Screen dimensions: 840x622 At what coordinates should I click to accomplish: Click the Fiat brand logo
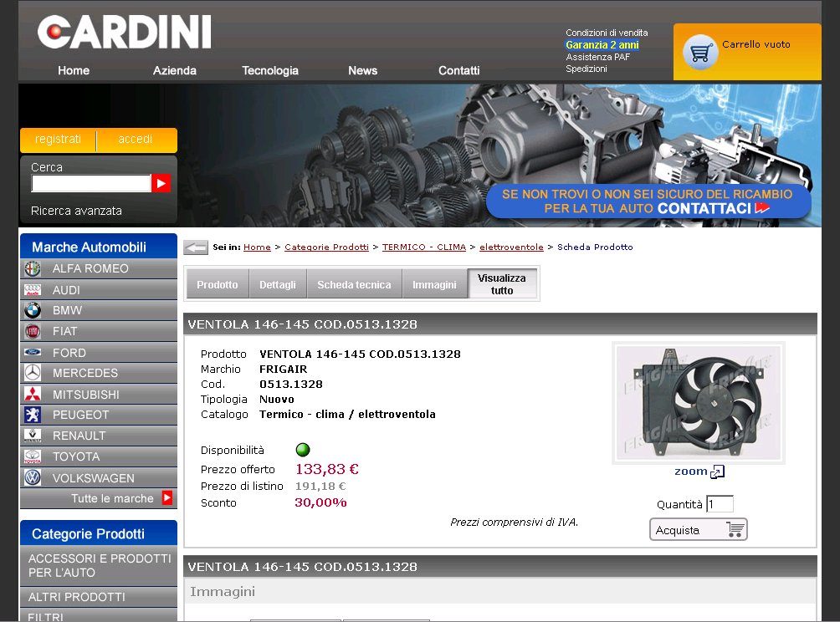[x=33, y=331]
